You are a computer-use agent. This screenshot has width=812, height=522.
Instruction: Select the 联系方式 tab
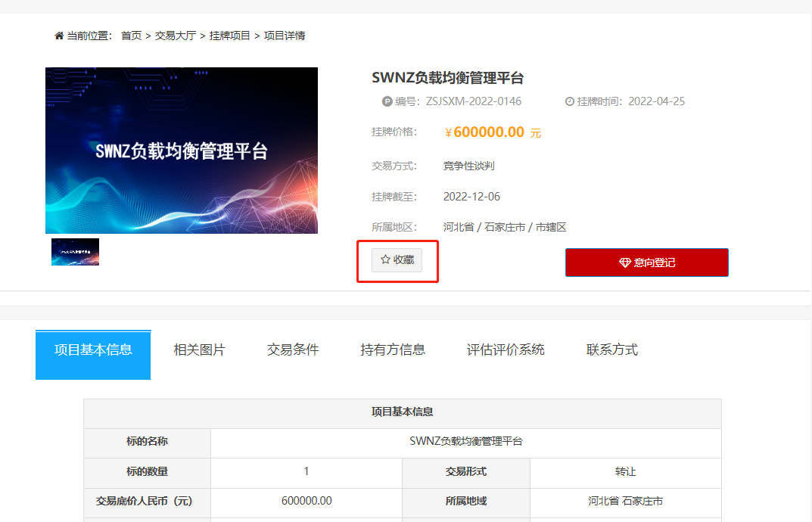click(612, 350)
